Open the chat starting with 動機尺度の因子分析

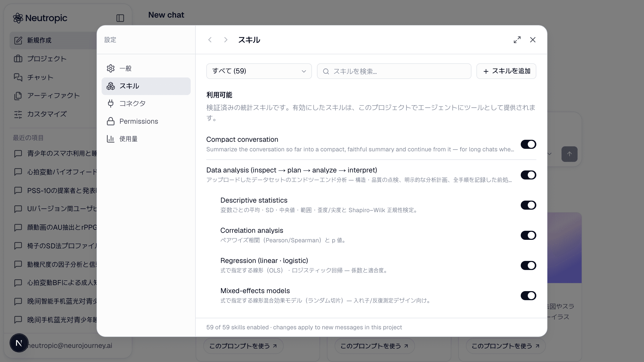click(53, 264)
